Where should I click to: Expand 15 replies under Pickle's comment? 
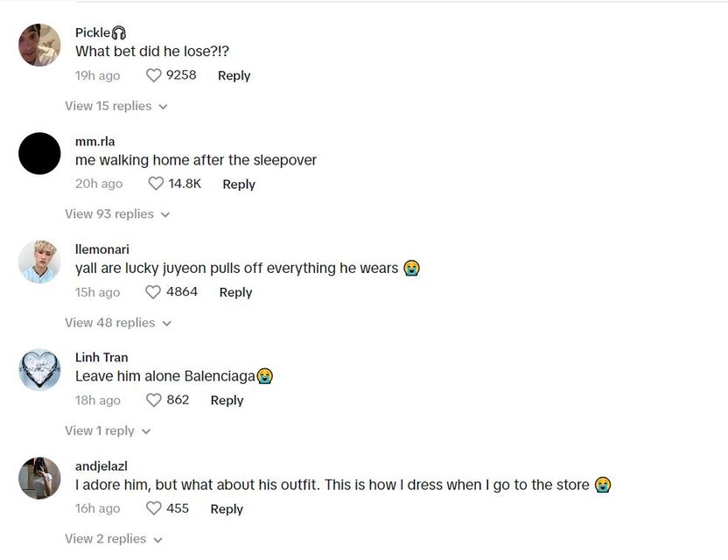tap(115, 106)
